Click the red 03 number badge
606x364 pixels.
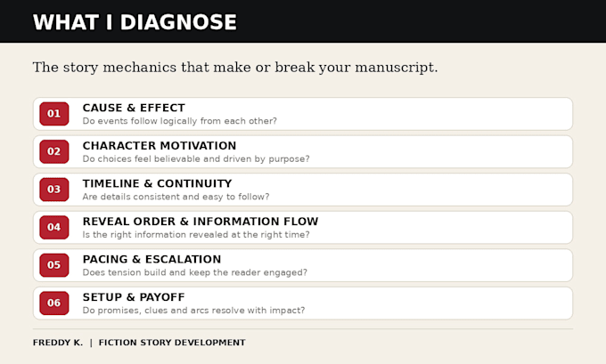54,190
